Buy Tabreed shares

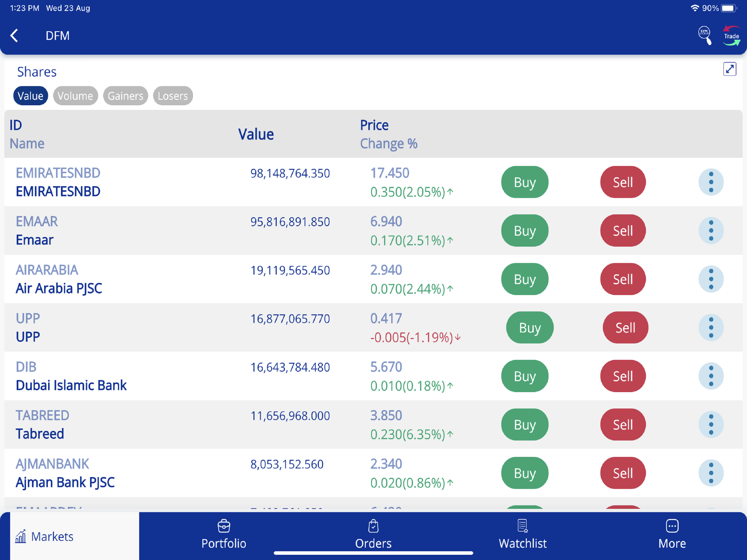click(x=525, y=424)
